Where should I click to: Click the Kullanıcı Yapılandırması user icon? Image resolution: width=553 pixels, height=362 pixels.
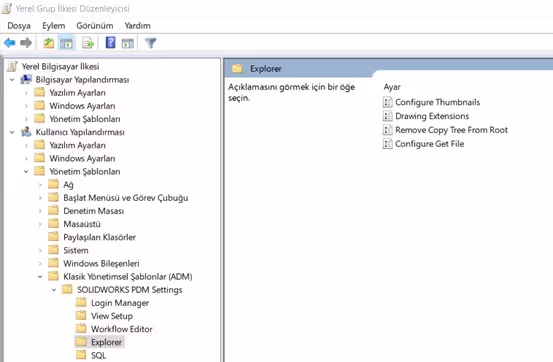pyautogui.click(x=26, y=132)
